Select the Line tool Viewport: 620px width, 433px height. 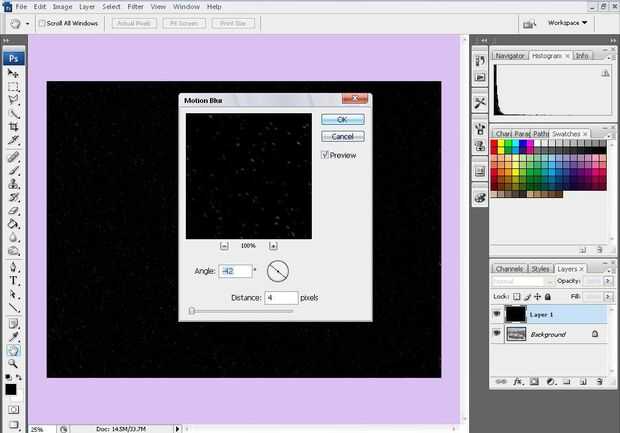tap(13, 308)
